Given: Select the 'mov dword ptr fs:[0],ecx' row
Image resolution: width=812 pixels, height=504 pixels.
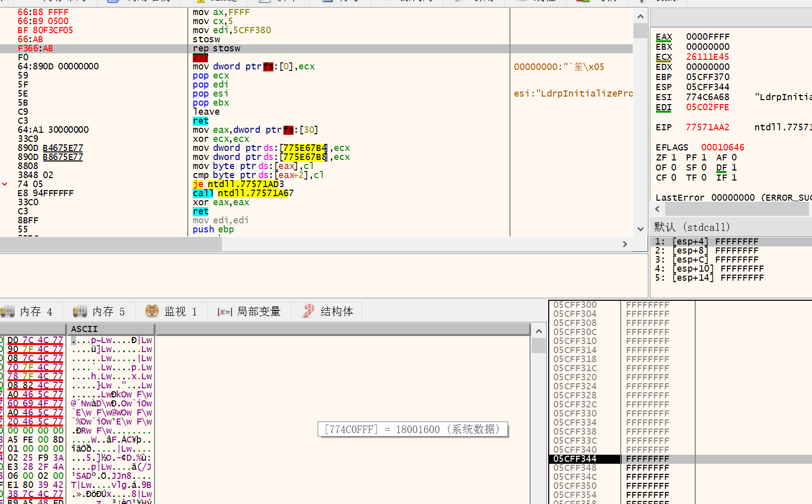Looking at the screenshot, I should [x=254, y=66].
